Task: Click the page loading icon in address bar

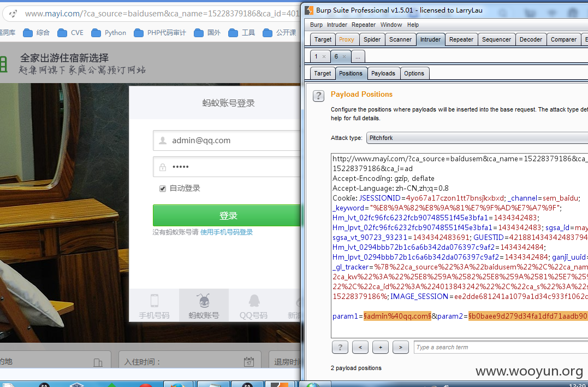Action: point(13,14)
